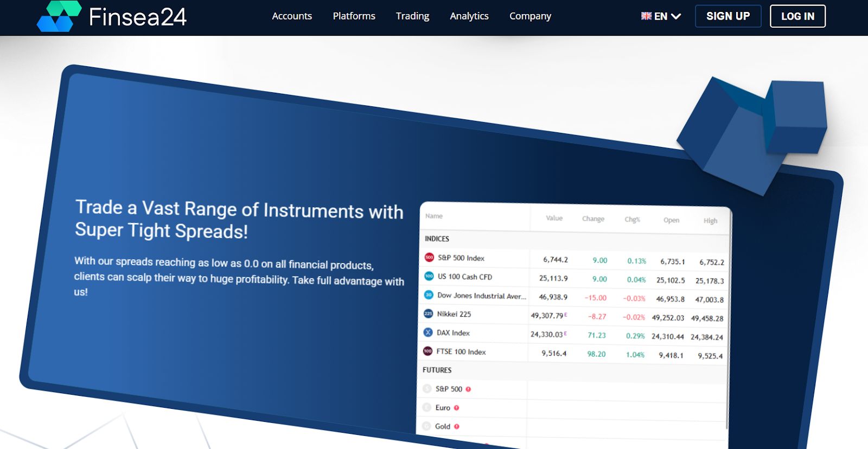Click the FTSE 100 Index icon
868x449 pixels.
427,351
